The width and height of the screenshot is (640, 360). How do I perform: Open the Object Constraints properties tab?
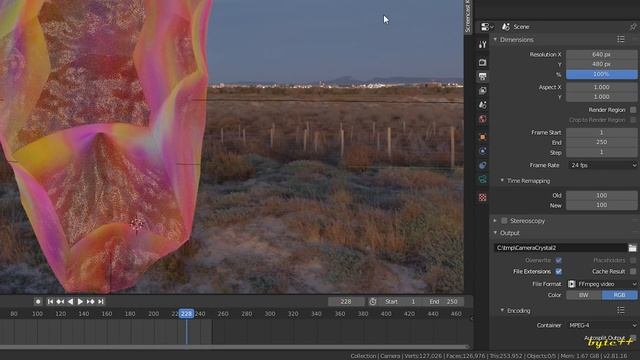[x=482, y=165]
